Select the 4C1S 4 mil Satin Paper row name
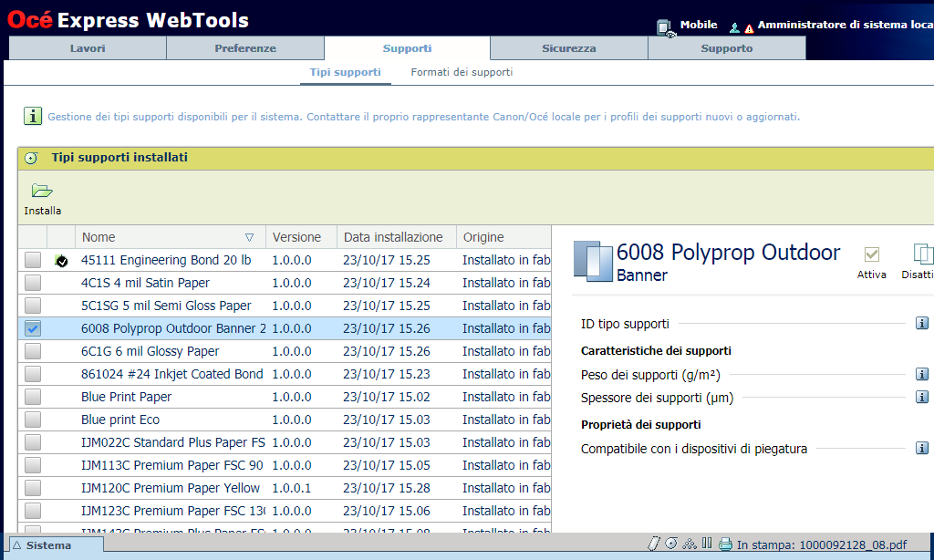The image size is (934, 560). 145,283
